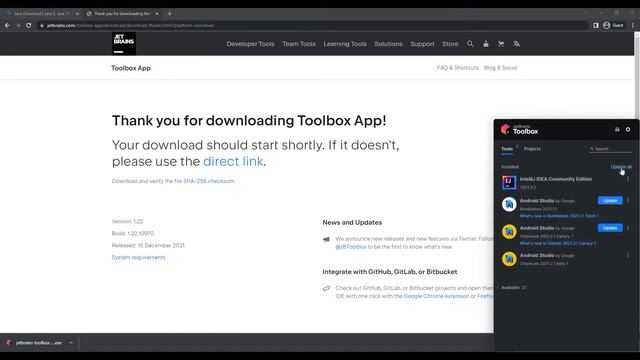Reload the page with the refresh icon
This screenshot has width=640, height=360.
click(29, 25)
